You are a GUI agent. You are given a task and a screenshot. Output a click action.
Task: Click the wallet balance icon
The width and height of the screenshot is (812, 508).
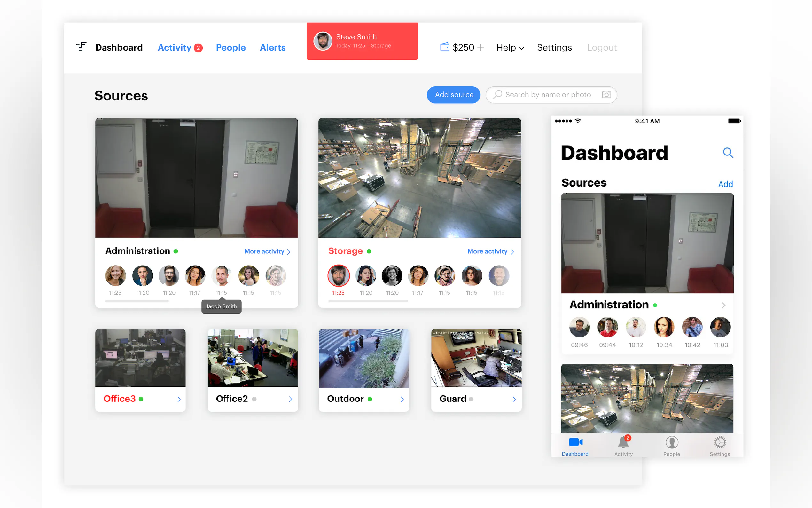point(444,47)
